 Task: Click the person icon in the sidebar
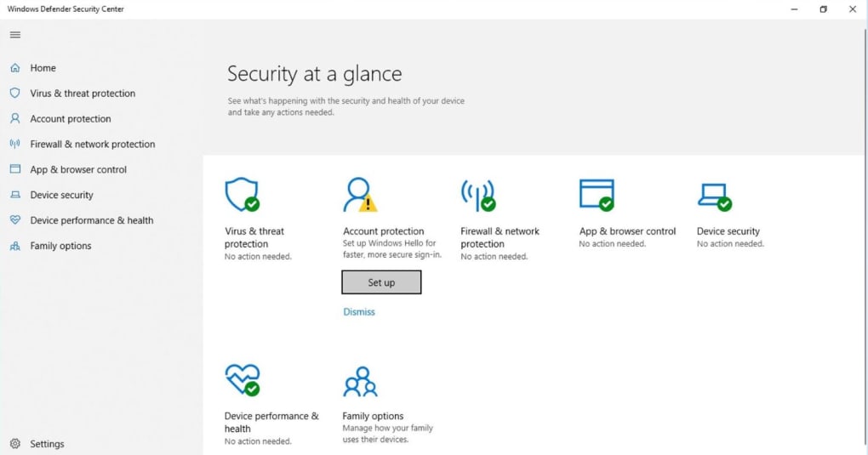pyautogui.click(x=15, y=118)
